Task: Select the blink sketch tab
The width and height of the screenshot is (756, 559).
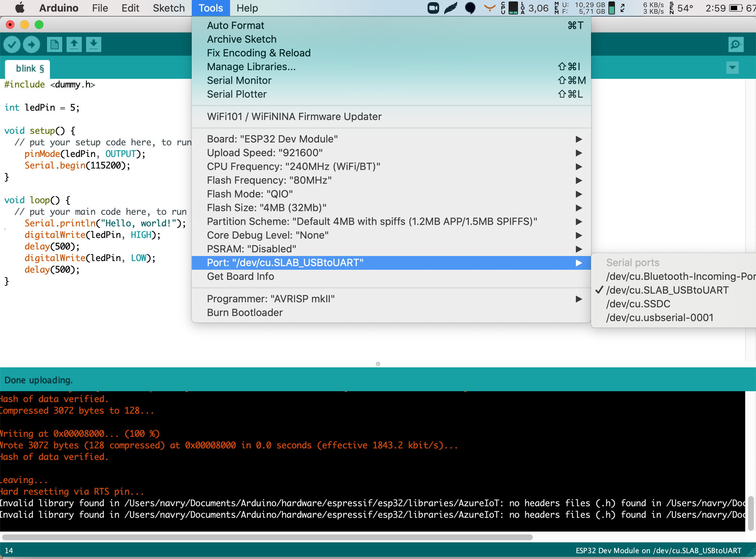Action: [28, 68]
